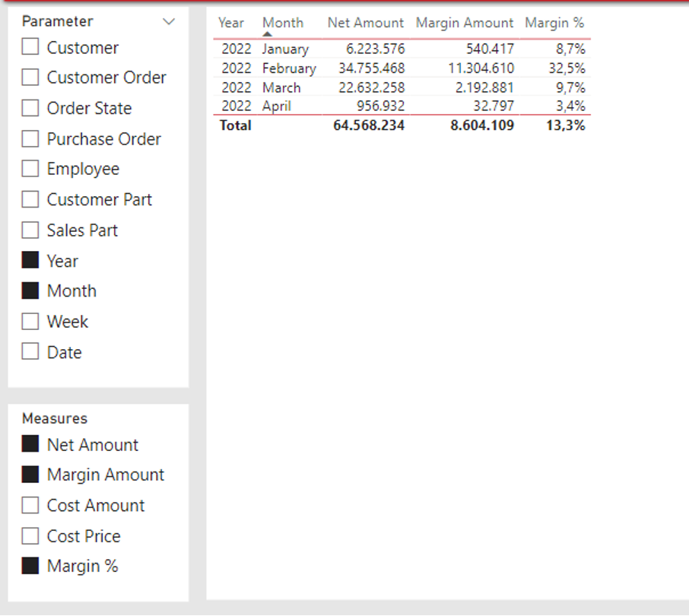Uncheck the Year parameter checkbox
Image resolution: width=689 pixels, height=616 pixels.
tap(30, 260)
